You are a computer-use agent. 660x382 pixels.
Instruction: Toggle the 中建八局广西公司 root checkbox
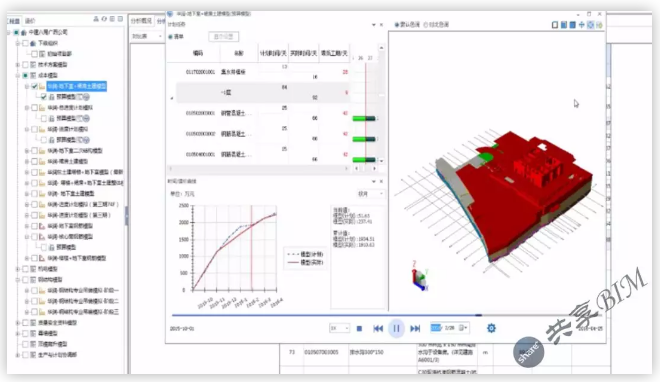tap(16, 32)
